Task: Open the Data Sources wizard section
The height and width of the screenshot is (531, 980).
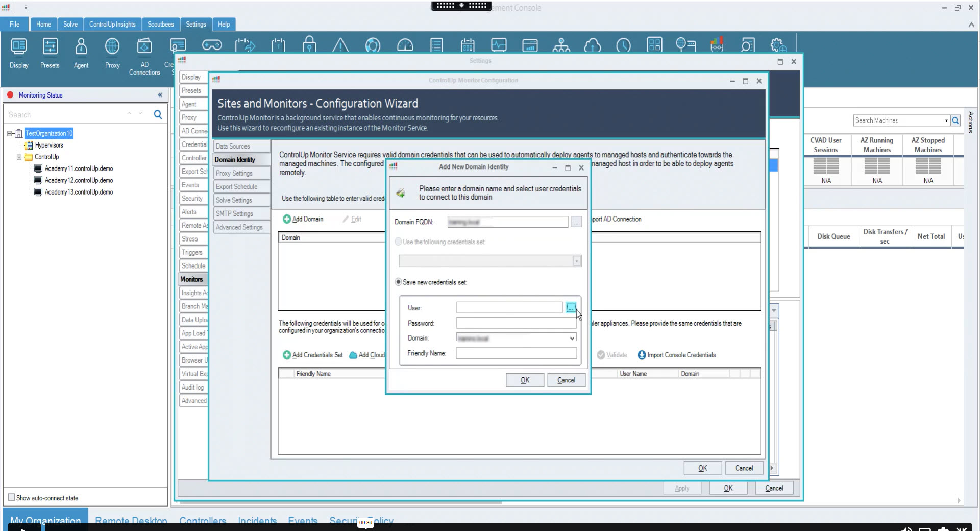Action: (241, 146)
